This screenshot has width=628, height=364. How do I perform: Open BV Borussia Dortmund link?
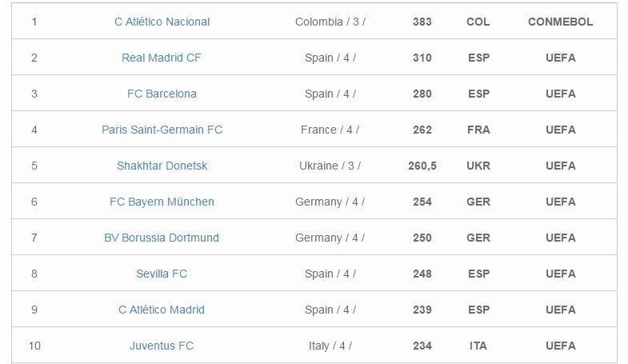pyautogui.click(x=162, y=238)
